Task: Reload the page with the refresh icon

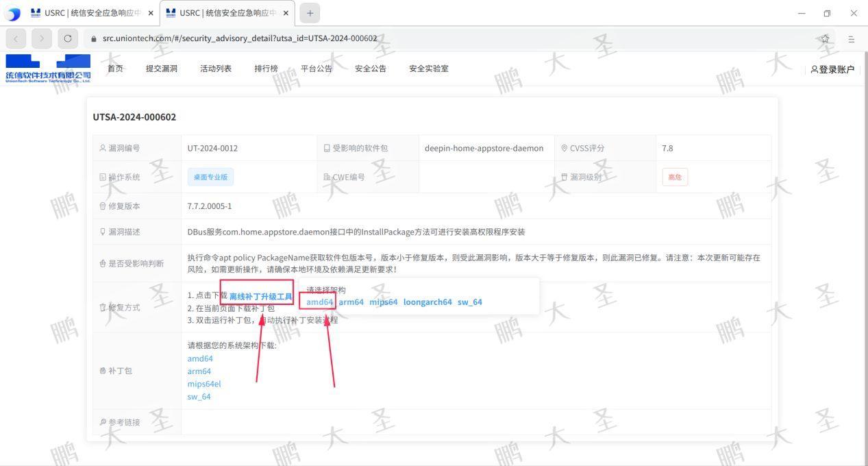Action: pos(67,38)
